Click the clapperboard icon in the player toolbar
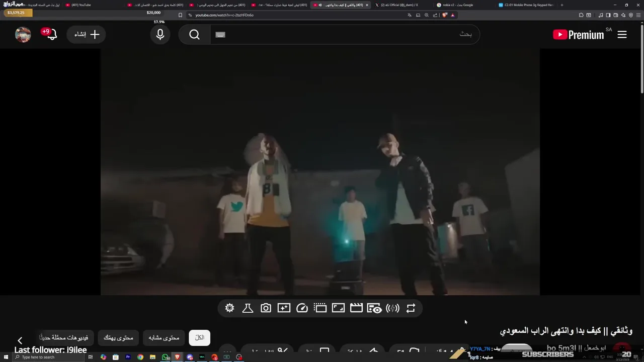This screenshot has height=362, width=644. pos(356,308)
